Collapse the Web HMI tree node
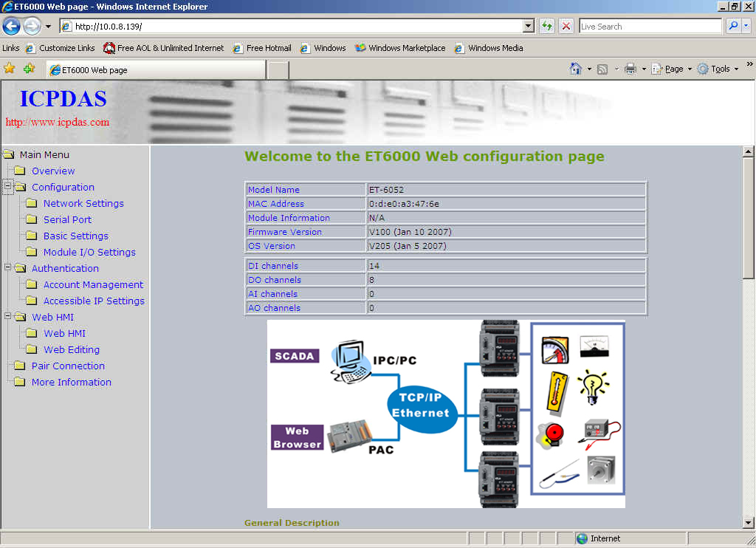The height and width of the screenshot is (548, 756). [7, 315]
